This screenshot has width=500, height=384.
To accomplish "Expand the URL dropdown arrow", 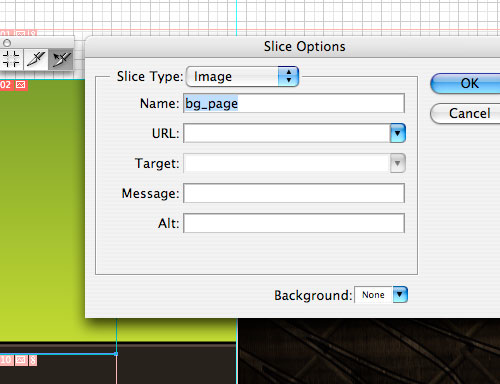I will pyautogui.click(x=398, y=133).
